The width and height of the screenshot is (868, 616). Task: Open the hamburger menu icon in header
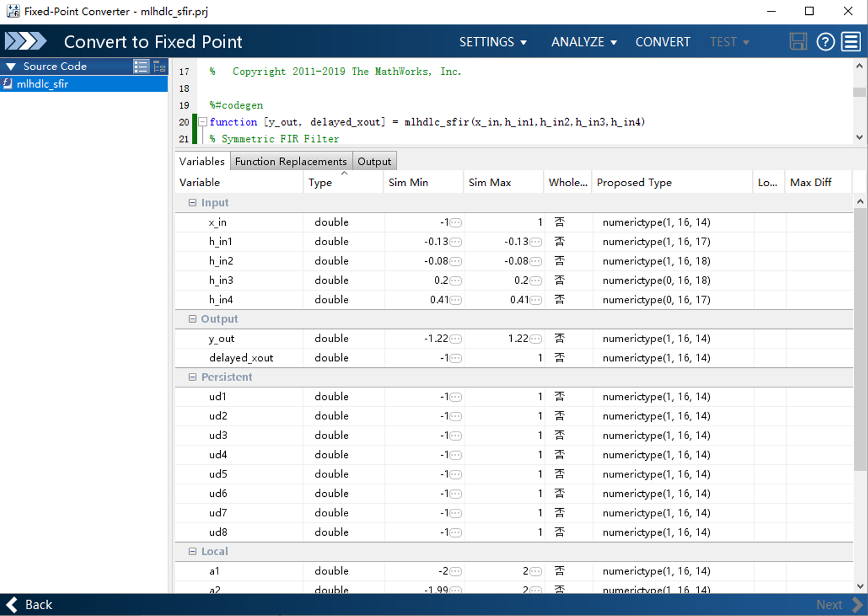tap(851, 41)
